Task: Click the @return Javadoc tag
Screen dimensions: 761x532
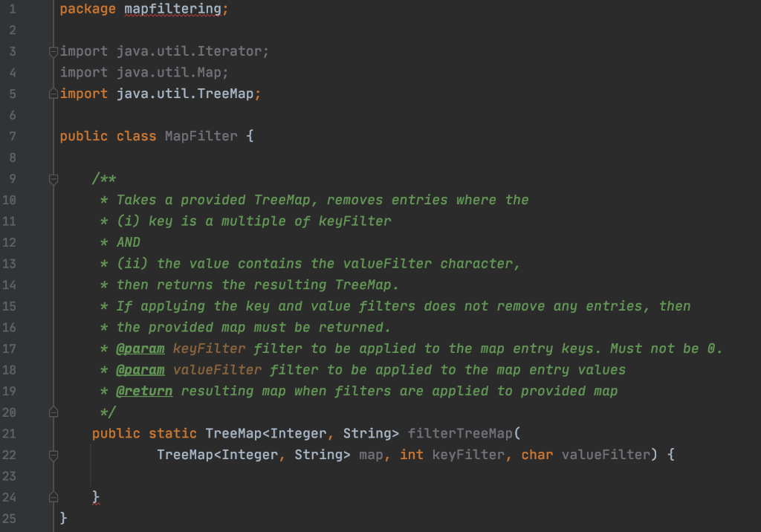Action: pyautogui.click(x=144, y=392)
